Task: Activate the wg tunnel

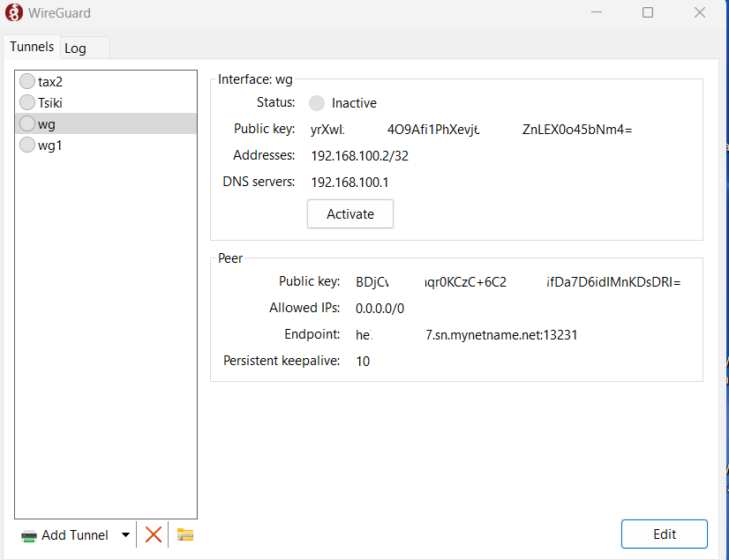Action: [x=349, y=213]
